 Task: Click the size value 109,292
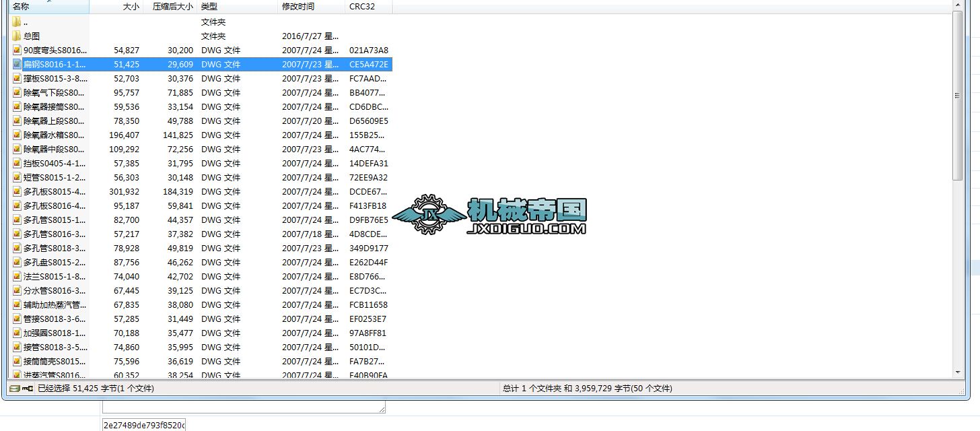click(x=125, y=150)
